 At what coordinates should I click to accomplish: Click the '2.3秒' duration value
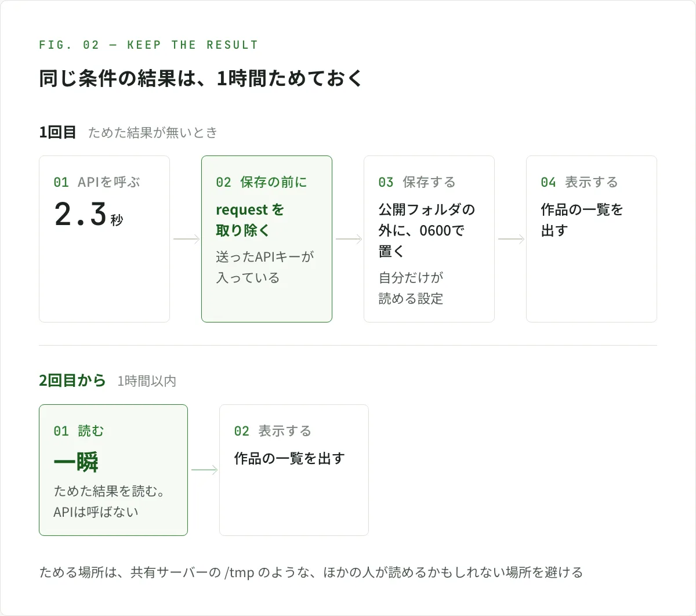(x=88, y=214)
